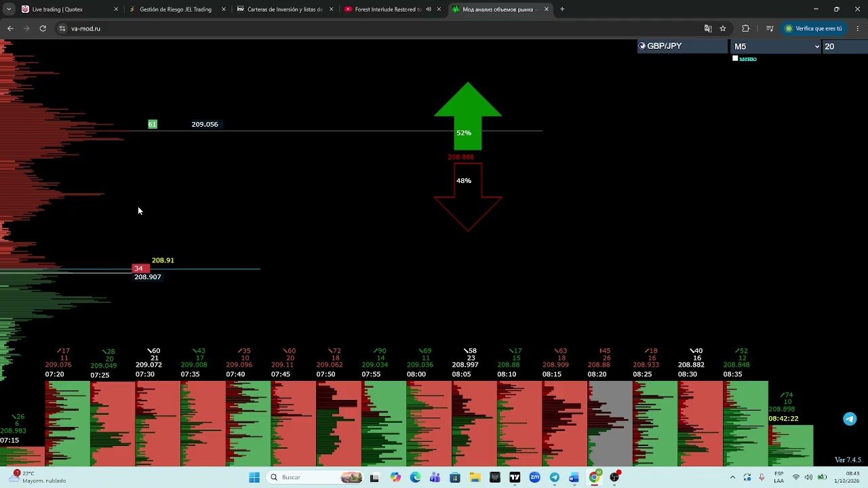Show hidden system tray icons
Viewport: 868px width, 488px height.
[x=732, y=477]
